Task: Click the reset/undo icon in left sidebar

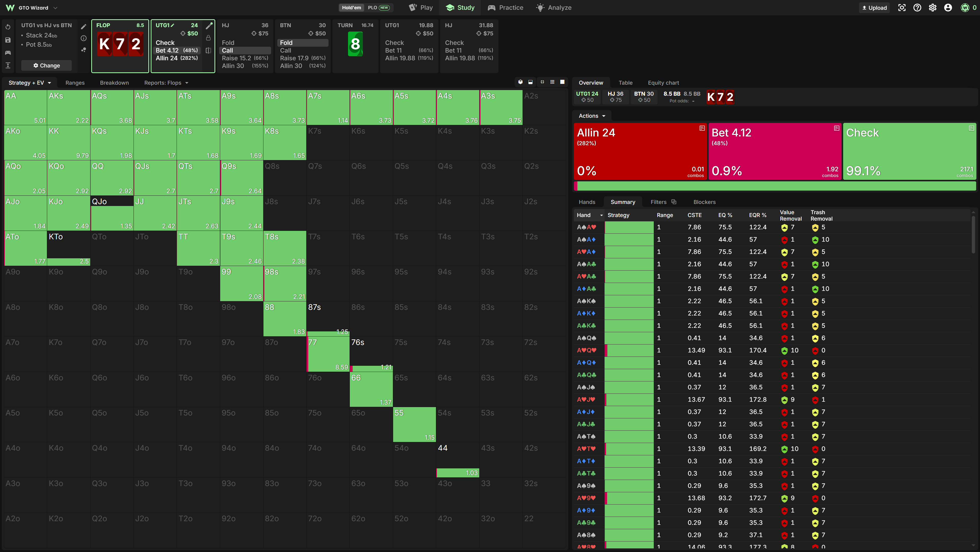Action: point(8,27)
